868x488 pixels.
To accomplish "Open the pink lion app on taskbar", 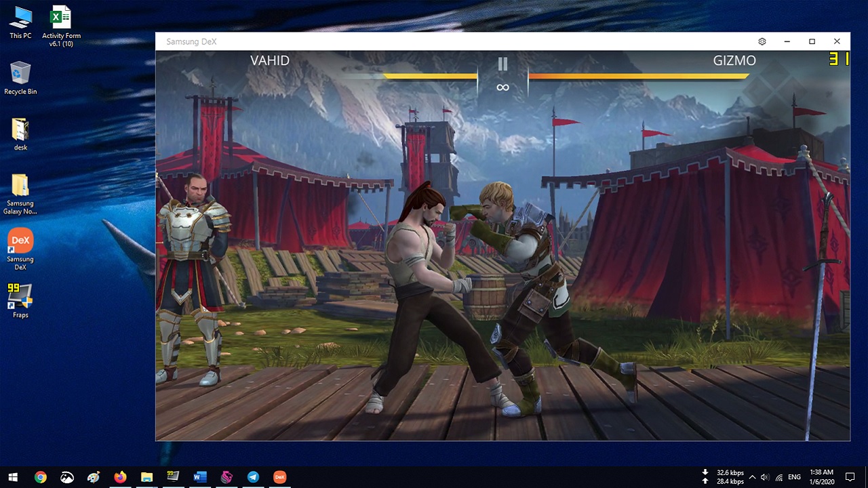I will coord(226,477).
